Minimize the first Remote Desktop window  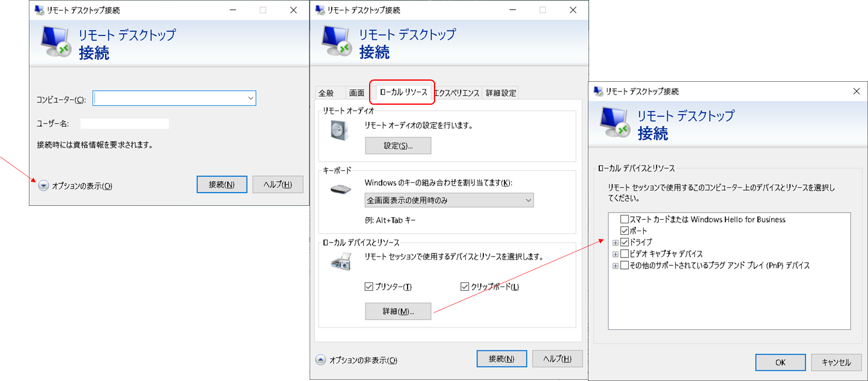(x=231, y=10)
